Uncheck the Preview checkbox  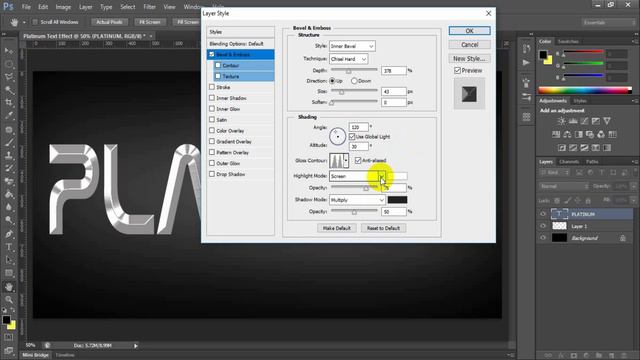click(x=458, y=71)
